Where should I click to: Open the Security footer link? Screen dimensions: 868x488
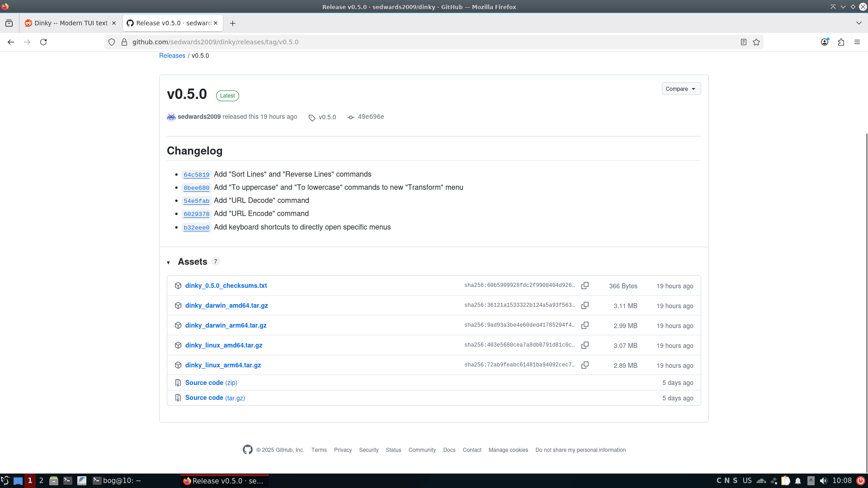tap(369, 450)
